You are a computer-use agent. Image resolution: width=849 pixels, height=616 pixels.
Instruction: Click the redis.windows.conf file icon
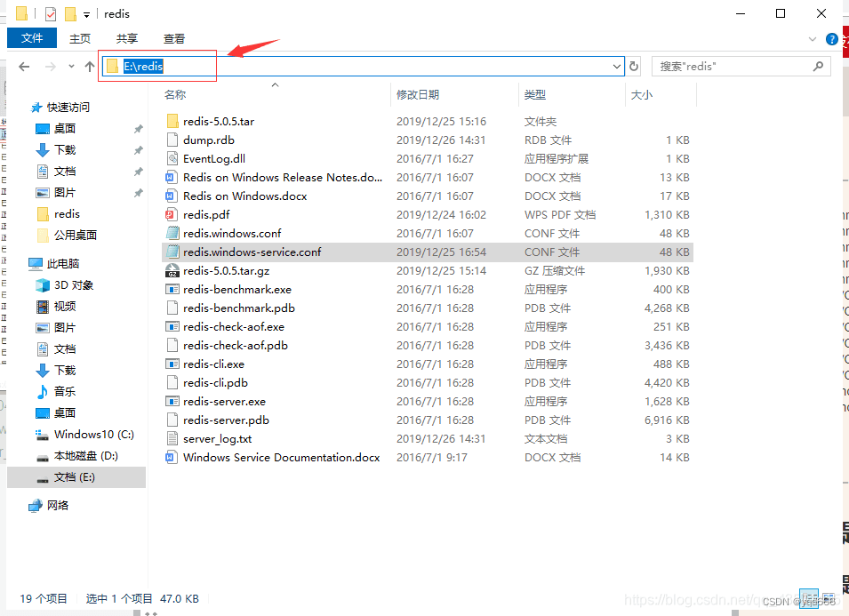172,233
